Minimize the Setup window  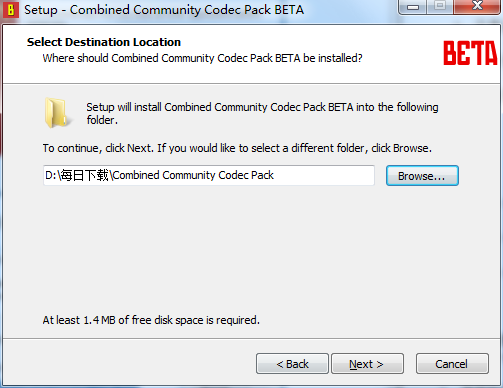click(x=413, y=7)
